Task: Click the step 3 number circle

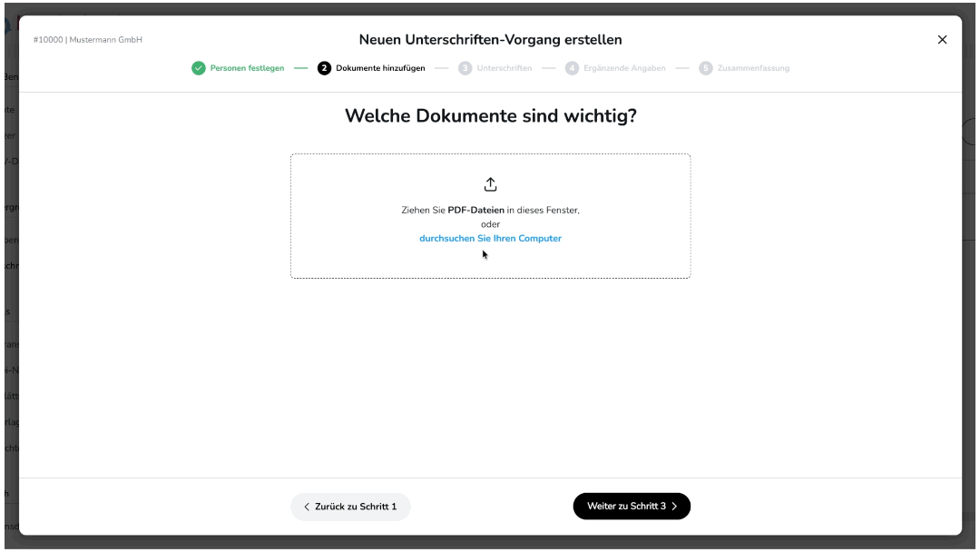Action: [465, 68]
